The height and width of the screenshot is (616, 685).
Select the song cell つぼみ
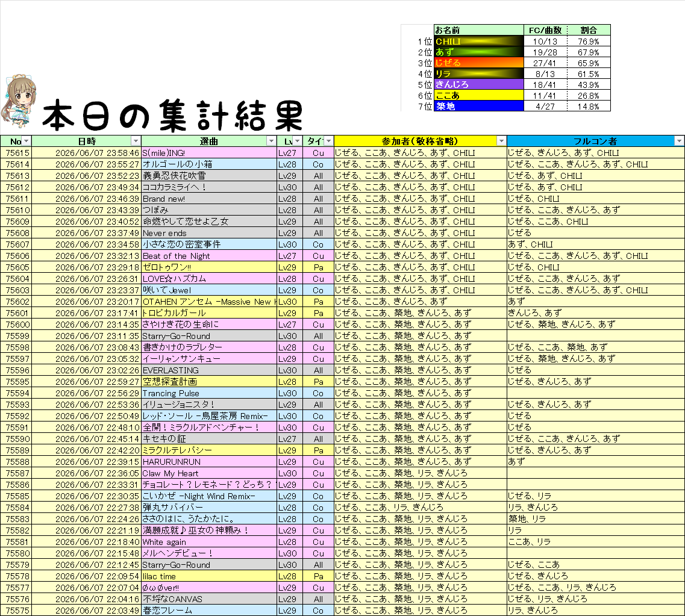coord(209,210)
